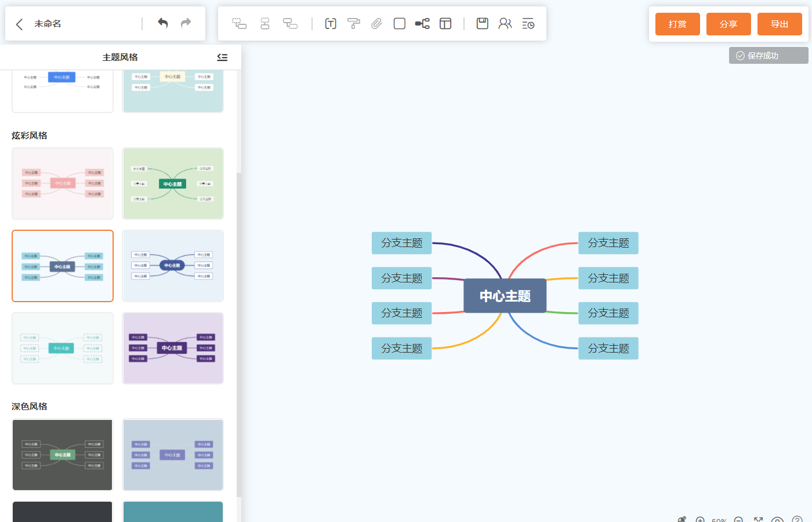Image resolution: width=812 pixels, height=522 pixels.
Task: Insert a sibling topic from the toolbar
Action: [265, 23]
